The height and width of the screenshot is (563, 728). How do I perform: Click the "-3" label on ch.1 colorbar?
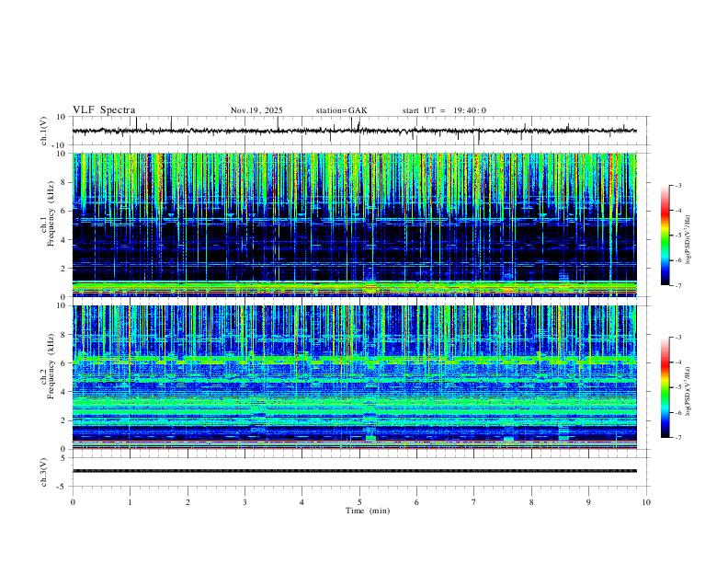click(x=678, y=185)
